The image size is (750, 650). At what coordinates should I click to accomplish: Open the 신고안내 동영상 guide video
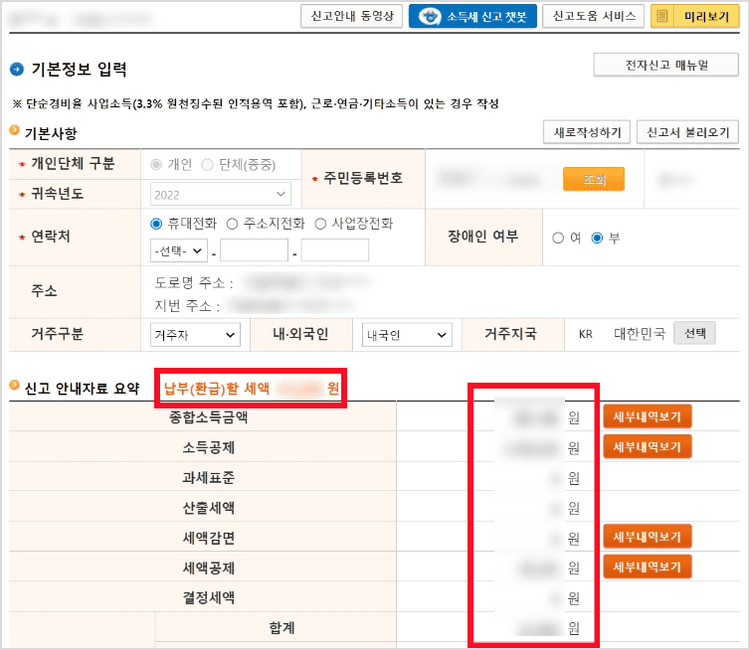352,16
